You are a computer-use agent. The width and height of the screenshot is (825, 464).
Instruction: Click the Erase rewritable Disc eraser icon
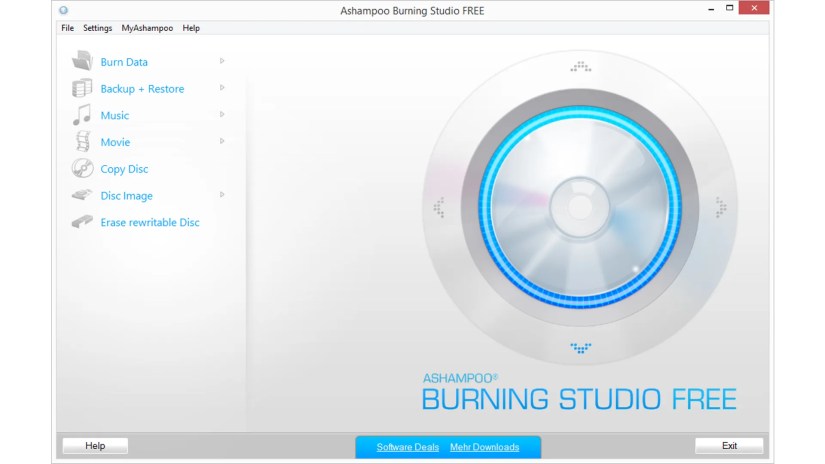tap(82, 221)
